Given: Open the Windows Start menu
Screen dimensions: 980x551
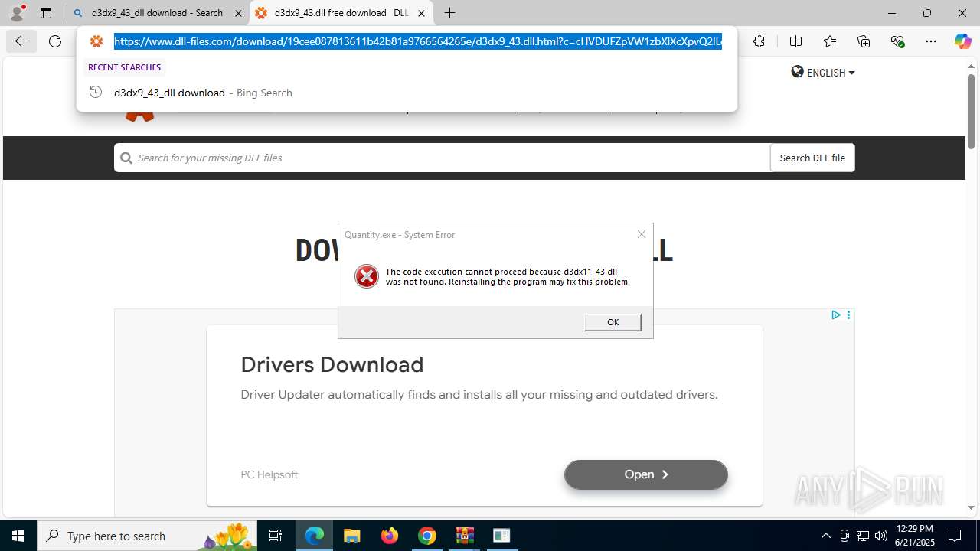Looking at the screenshot, I should tap(18, 536).
